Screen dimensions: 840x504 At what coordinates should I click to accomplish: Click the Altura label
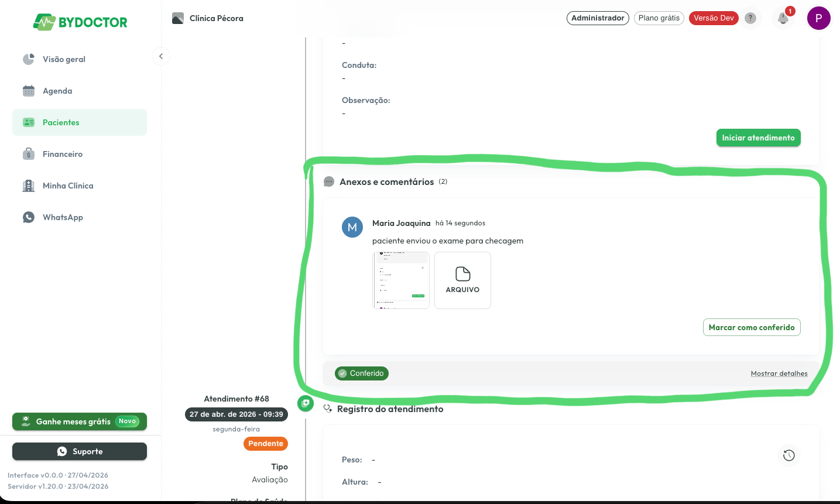(355, 482)
